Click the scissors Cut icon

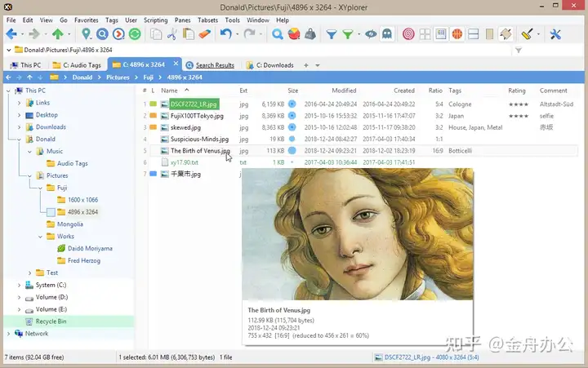click(x=172, y=34)
